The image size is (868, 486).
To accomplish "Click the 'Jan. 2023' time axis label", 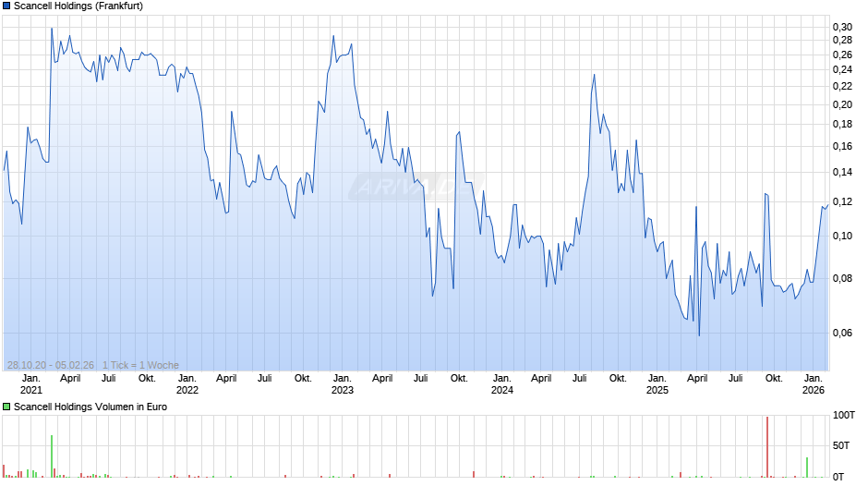I will [342, 384].
